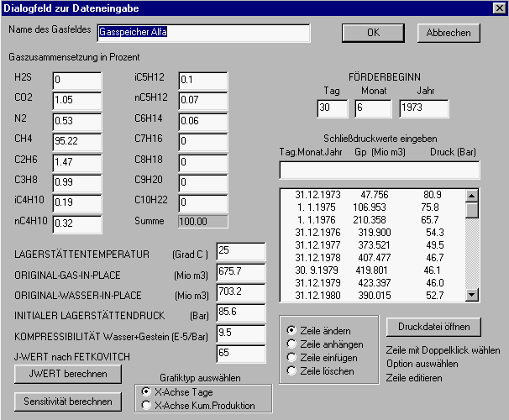
Task: Click the Summe total field
Action: tap(203, 222)
